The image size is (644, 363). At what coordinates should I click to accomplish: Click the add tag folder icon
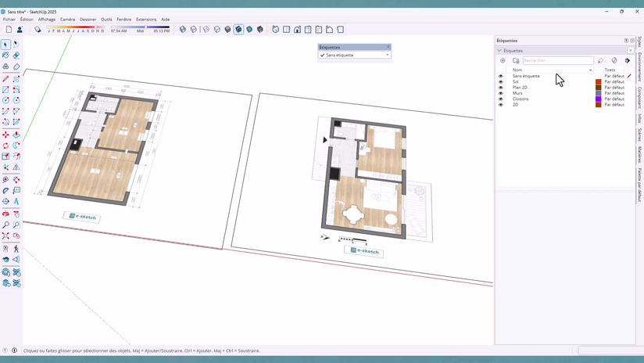516,60
